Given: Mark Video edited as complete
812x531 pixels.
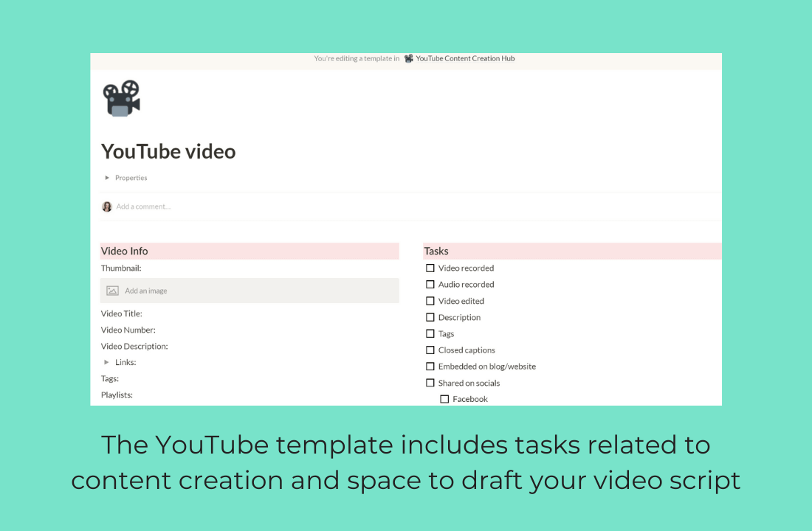Looking at the screenshot, I should pos(430,301).
